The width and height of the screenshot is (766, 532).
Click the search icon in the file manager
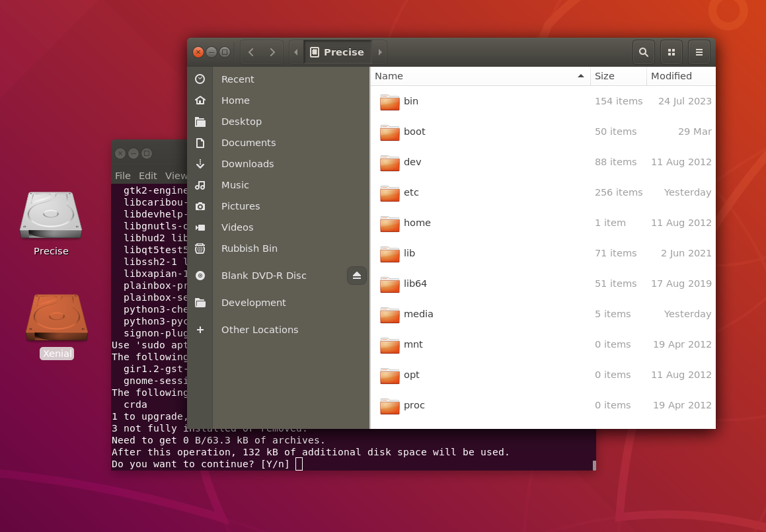643,52
